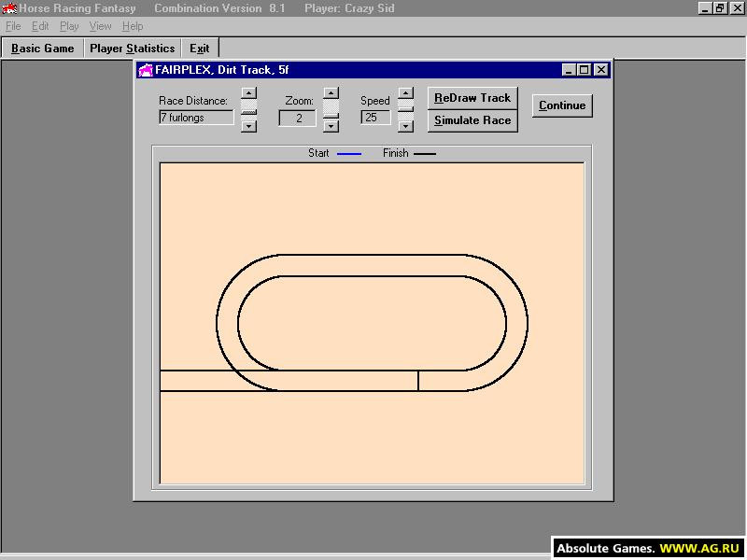Open the File menu

(13, 26)
